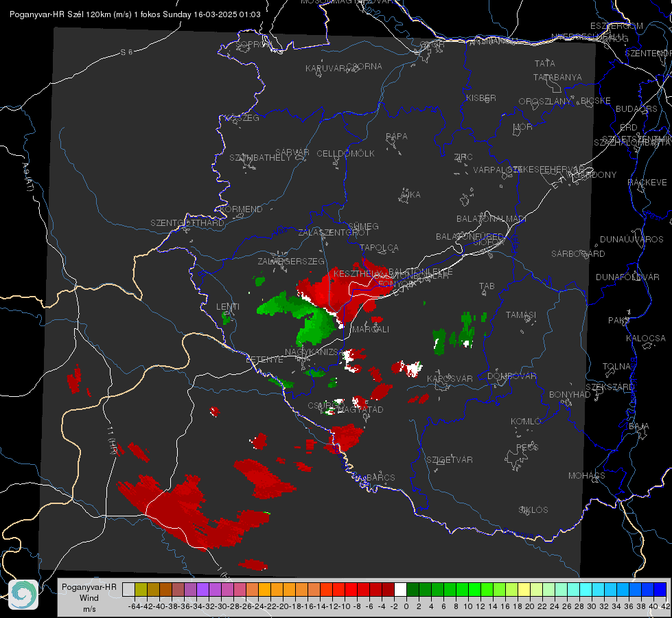672x618 pixels.
Task: Click the DOMBOVAR town label
Action: point(512,376)
